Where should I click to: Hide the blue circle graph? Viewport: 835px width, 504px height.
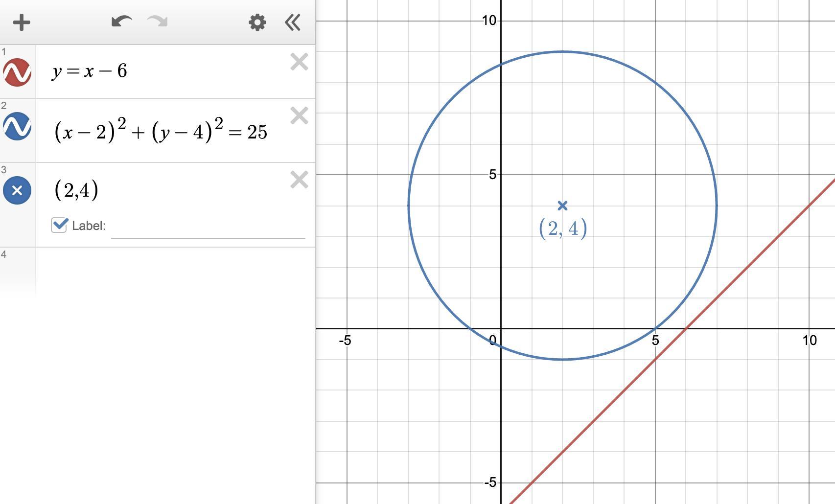(17, 126)
